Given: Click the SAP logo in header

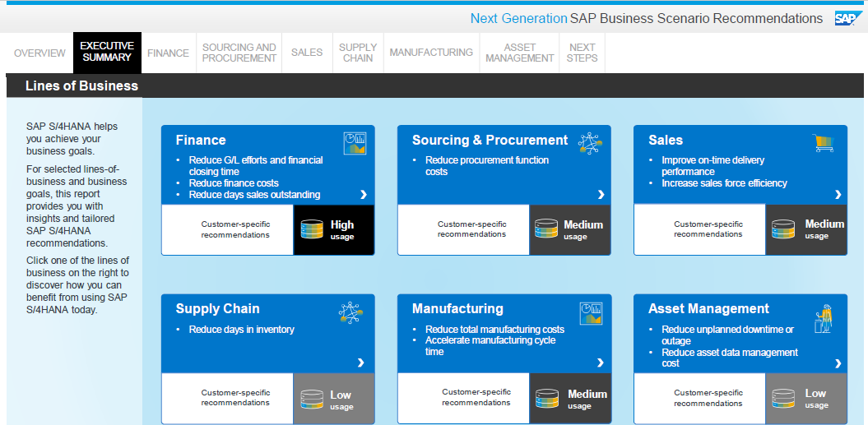Looking at the screenshot, I should [x=847, y=19].
